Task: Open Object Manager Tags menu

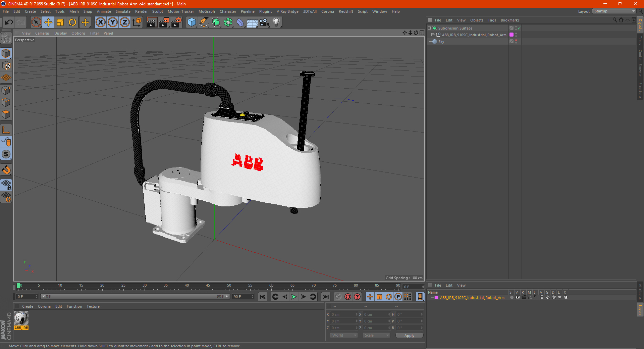Action: click(492, 20)
